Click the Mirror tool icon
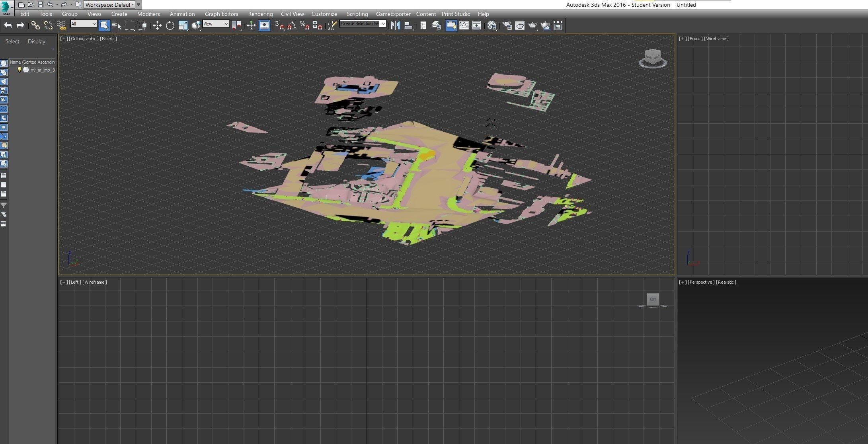 (x=395, y=25)
